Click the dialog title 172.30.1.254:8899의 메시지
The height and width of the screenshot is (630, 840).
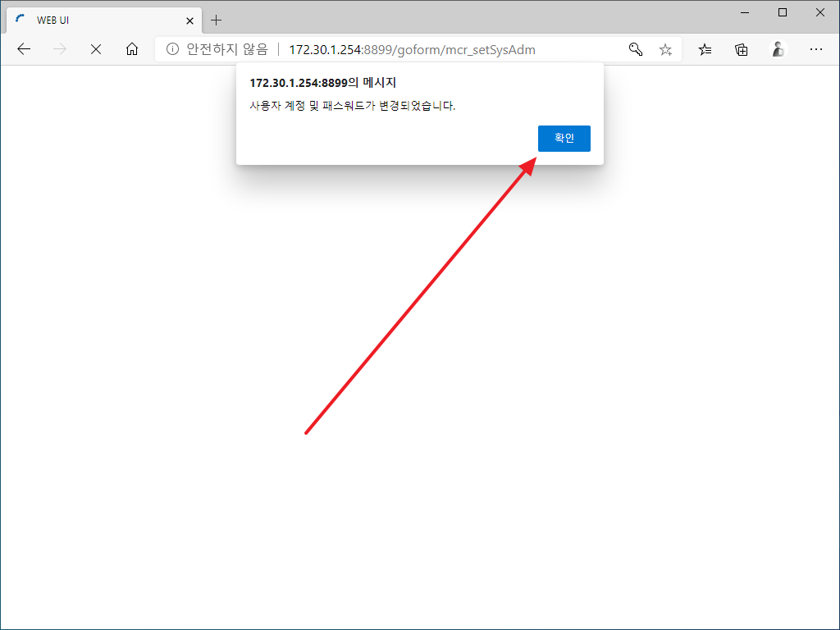pos(323,83)
